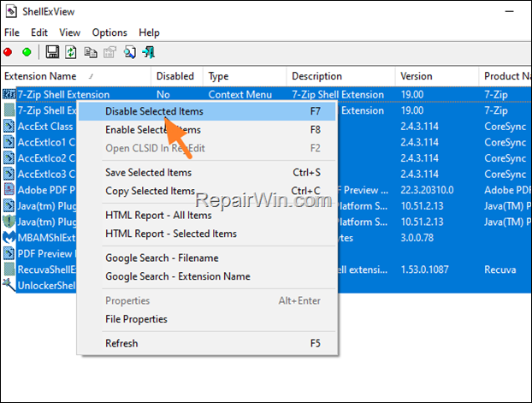Click the AccExt Class row icon
The image size is (532, 403).
pos(9,127)
